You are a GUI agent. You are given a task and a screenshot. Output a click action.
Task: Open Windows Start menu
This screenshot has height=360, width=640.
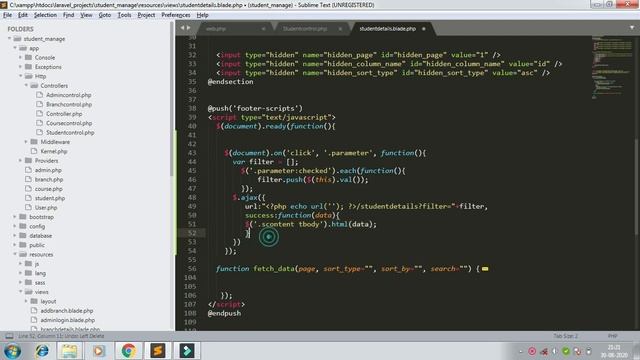[12, 351]
